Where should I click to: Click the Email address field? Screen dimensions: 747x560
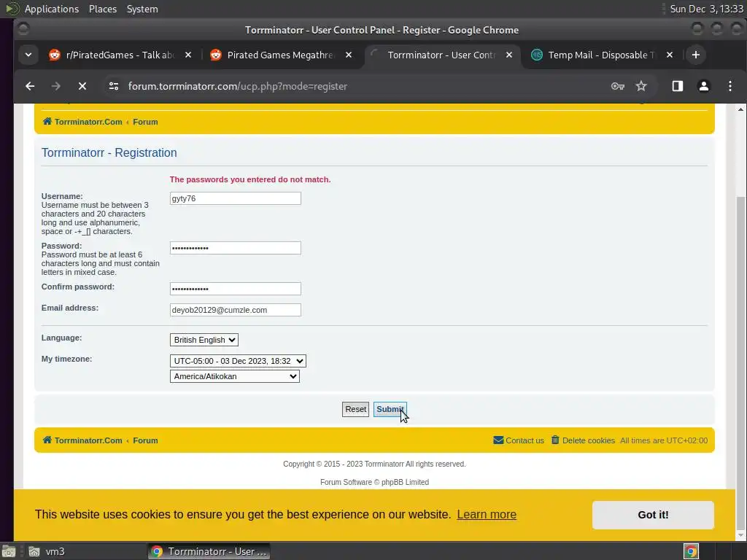tap(236, 309)
